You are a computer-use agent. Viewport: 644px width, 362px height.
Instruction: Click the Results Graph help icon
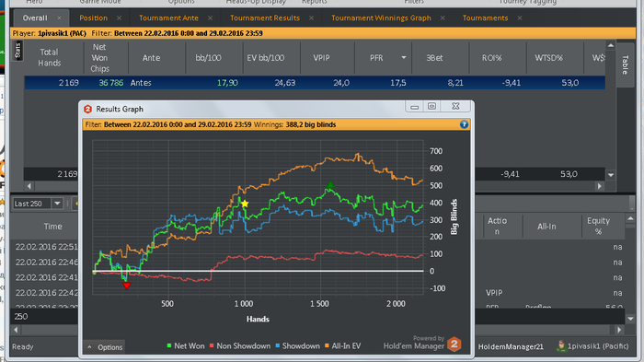pyautogui.click(x=464, y=124)
